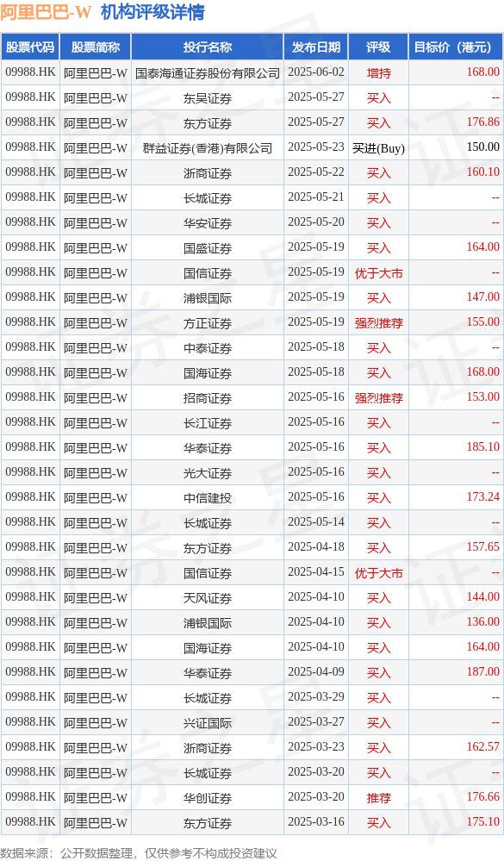Click the 2025-03-16 date in last row
The width and height of the screenshot is (504, 861).
pos(315,821)
